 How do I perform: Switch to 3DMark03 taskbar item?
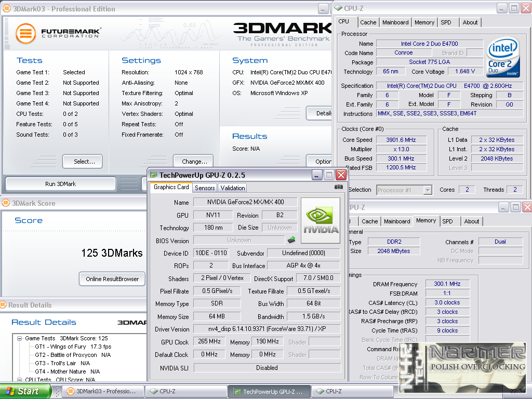tap(104, 391)
